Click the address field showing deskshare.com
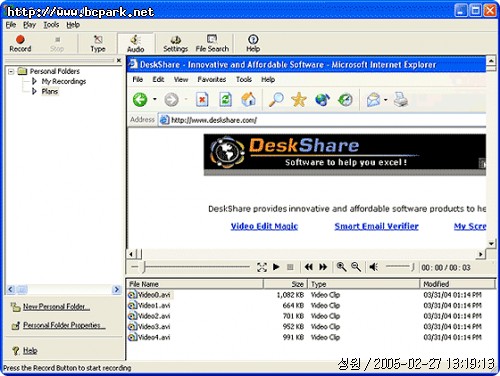The height and width of the screenshot is (376, 500). click(322, 120)
